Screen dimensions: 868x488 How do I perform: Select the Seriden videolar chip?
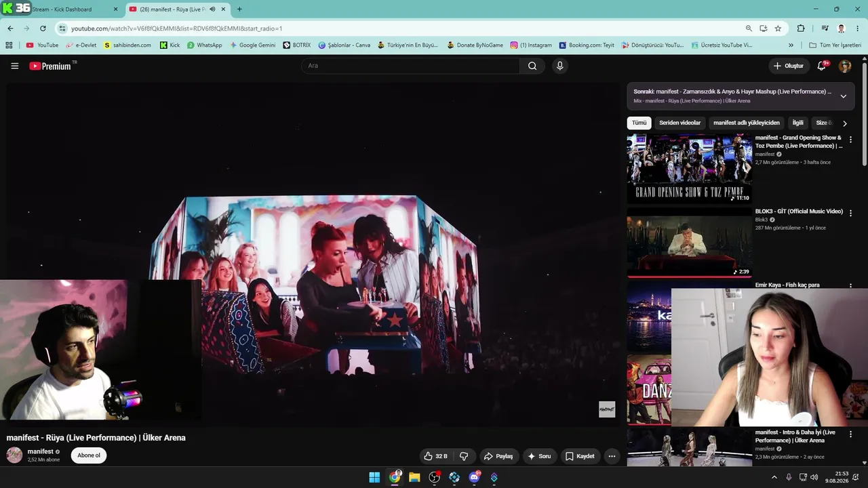click(679, 123)
